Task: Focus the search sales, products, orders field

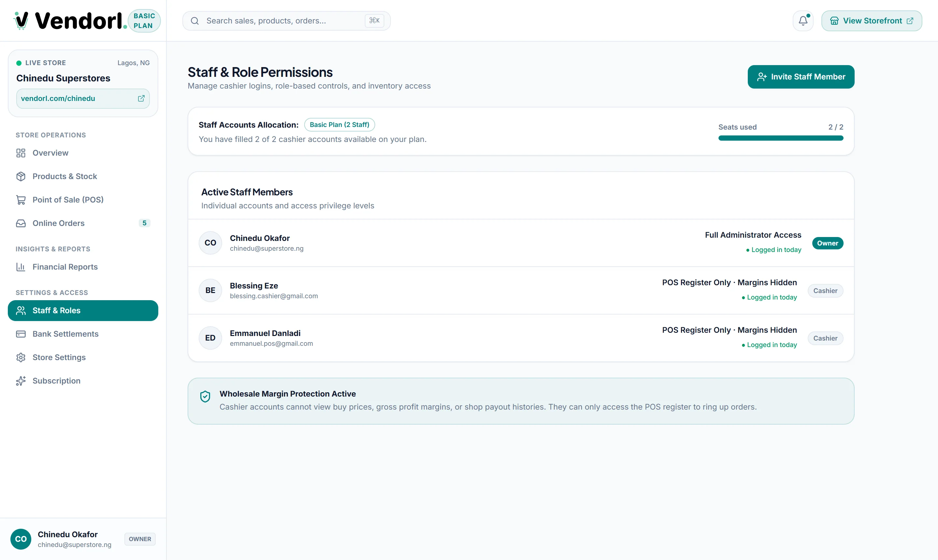Action: 286,21
